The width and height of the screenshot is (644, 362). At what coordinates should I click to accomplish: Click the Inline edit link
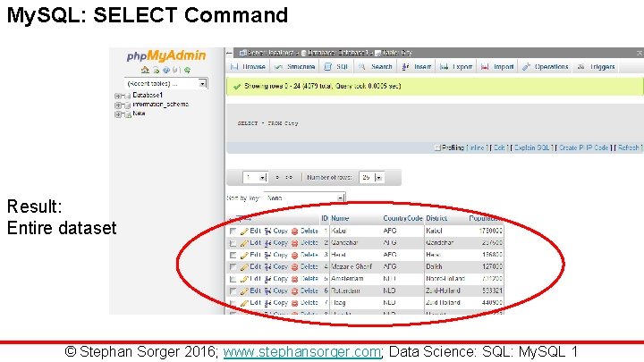(477, 147)
